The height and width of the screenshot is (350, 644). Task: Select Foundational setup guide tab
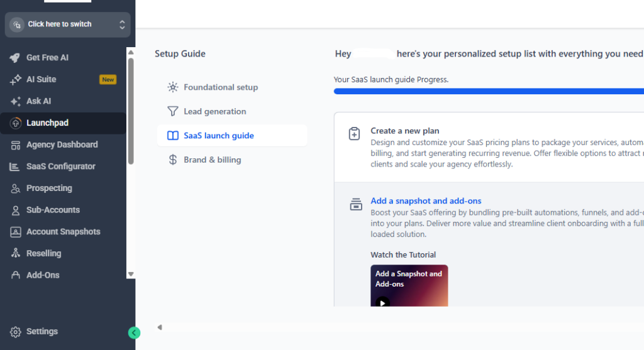click(232, 87)
